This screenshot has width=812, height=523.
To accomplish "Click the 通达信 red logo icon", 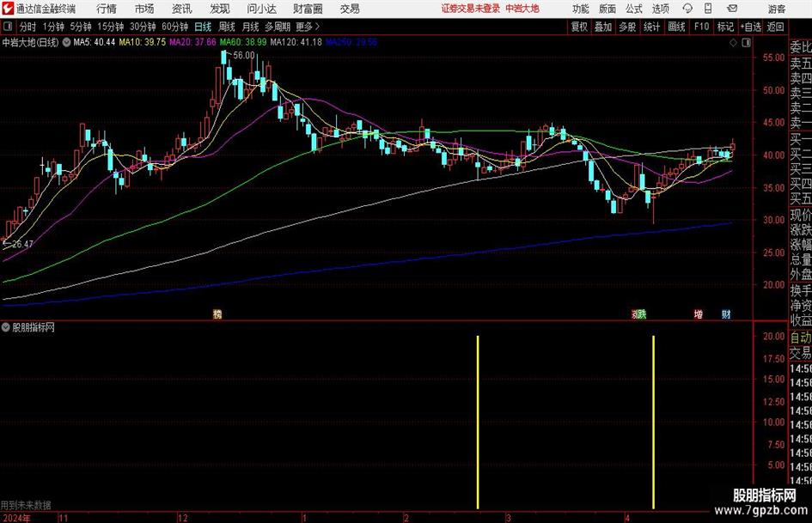I will coord(7,9).
